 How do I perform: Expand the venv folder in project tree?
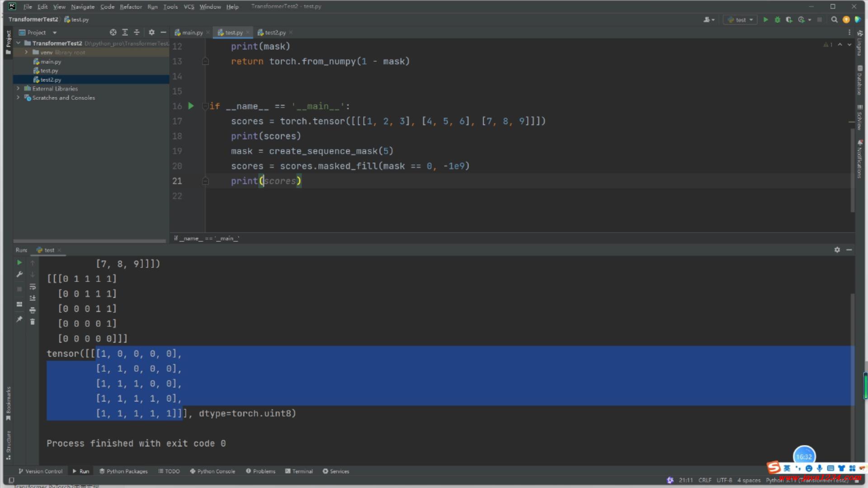coord(26,52)
